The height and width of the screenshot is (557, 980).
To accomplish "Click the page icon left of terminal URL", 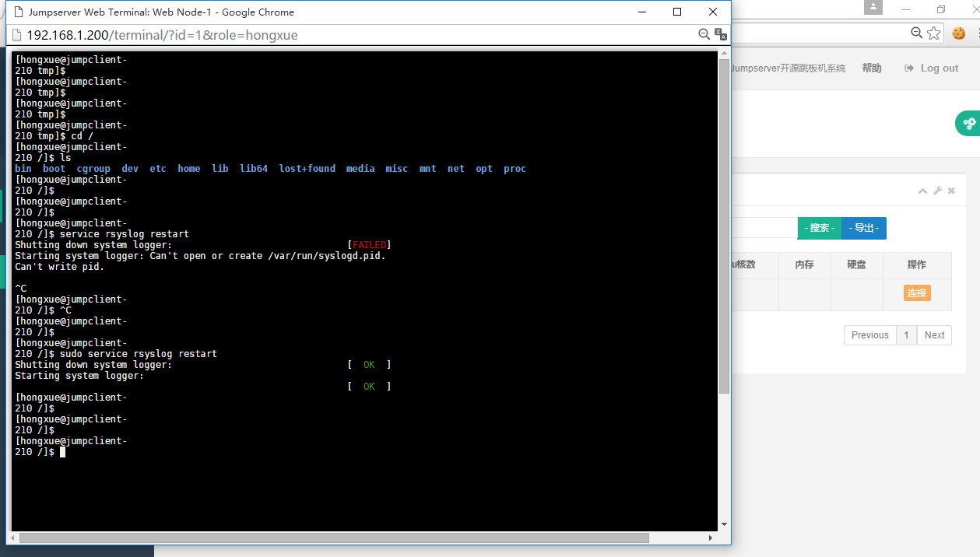I will pos(16,35).
